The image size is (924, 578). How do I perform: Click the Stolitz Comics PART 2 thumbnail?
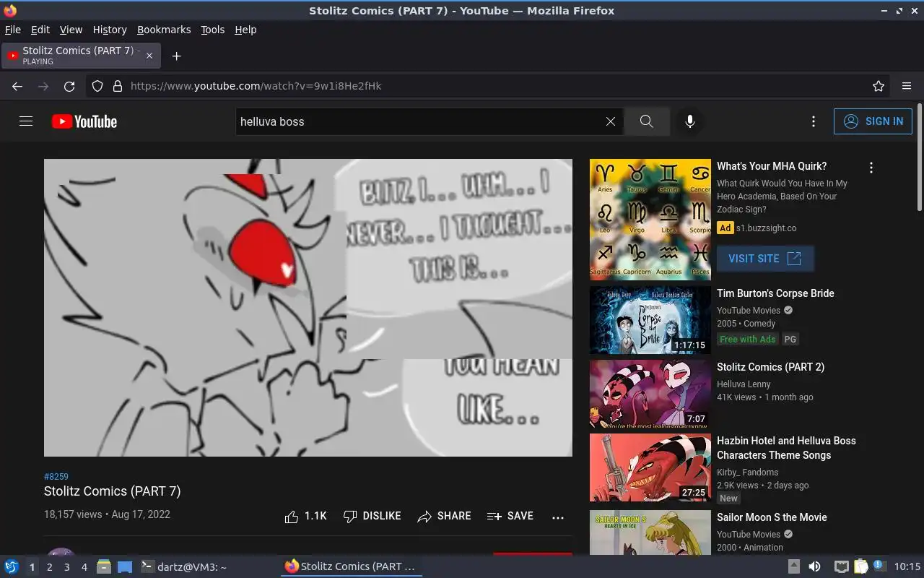click(650, 394)
